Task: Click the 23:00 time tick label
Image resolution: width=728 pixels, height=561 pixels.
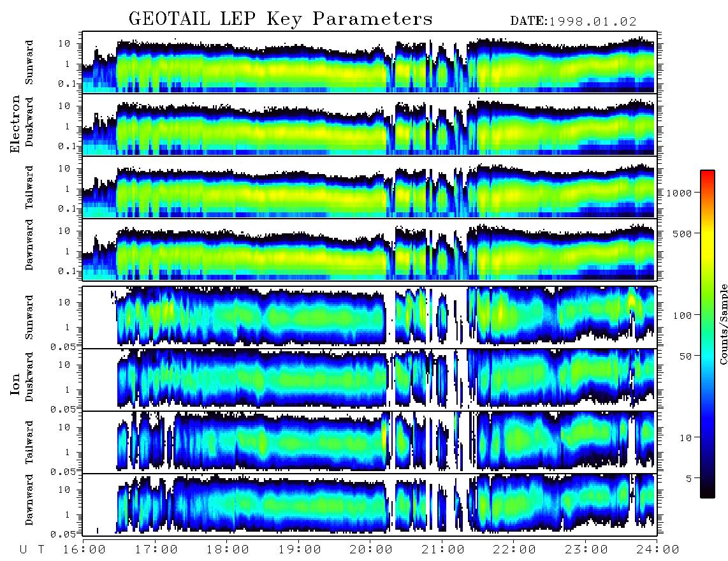Action: coord(586,550)
